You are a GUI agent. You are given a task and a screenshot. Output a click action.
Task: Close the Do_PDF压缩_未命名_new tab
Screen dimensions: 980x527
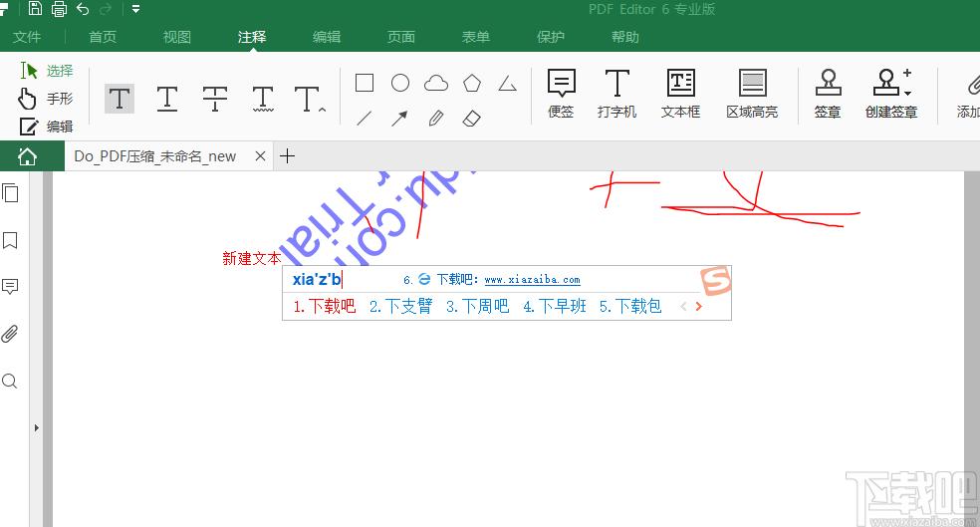tap(261, 156)
